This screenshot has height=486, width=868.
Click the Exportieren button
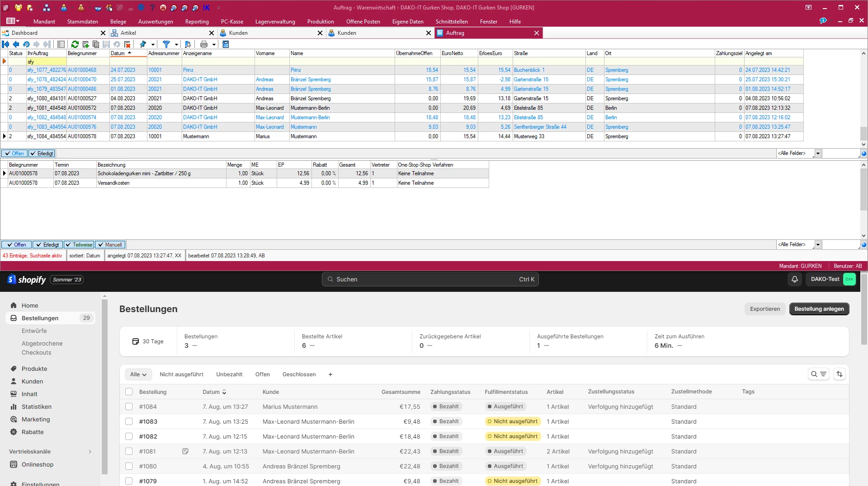765,309
